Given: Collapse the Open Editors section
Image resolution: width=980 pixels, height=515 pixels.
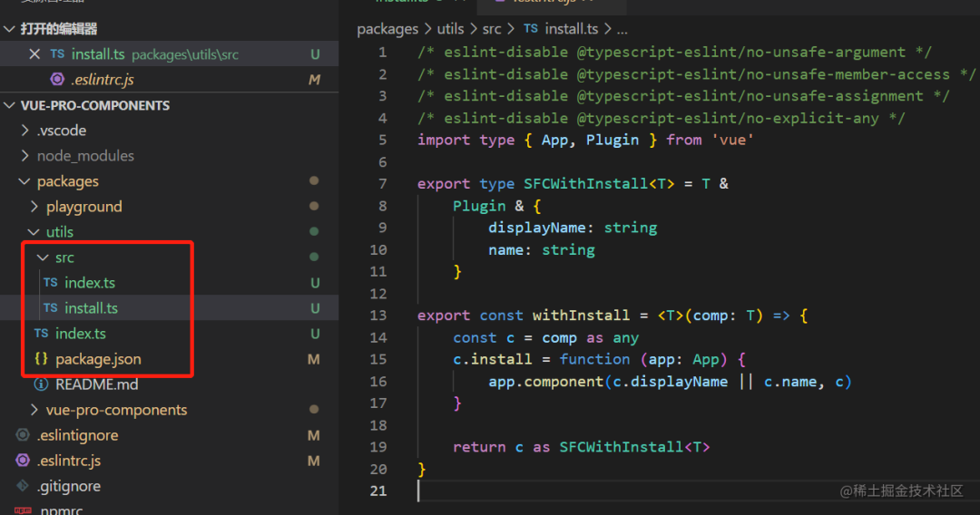Looking at the screenshot, I should coord(9,29).
